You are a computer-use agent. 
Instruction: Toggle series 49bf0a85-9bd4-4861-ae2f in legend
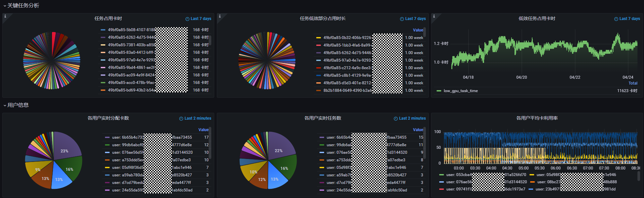coord(131,68)
